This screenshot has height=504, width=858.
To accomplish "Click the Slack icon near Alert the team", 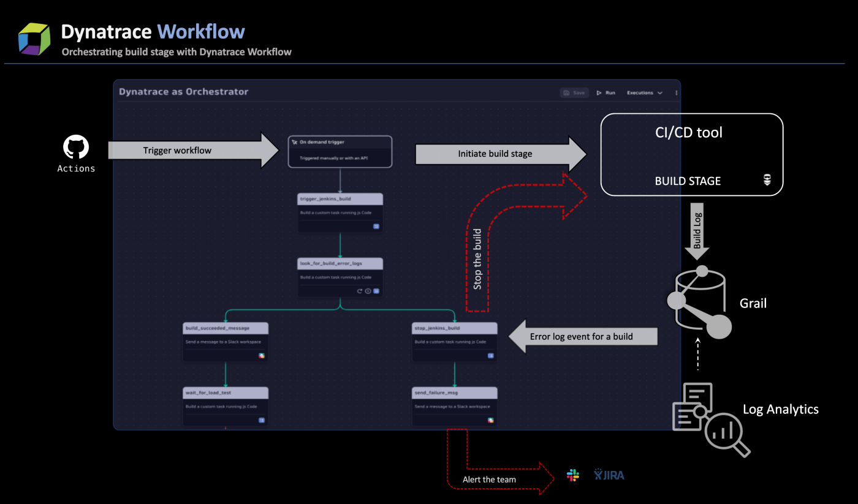I will pyautogui.click(x=572, y=475).
